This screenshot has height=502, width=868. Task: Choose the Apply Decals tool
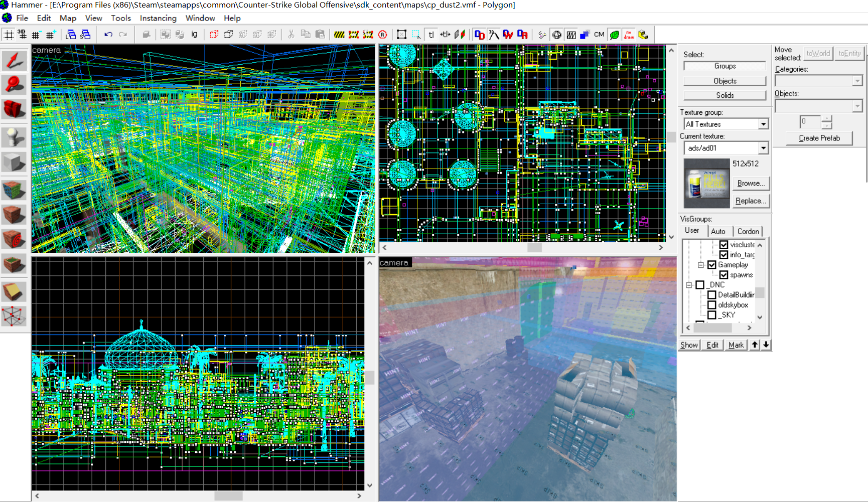[14, 239]
